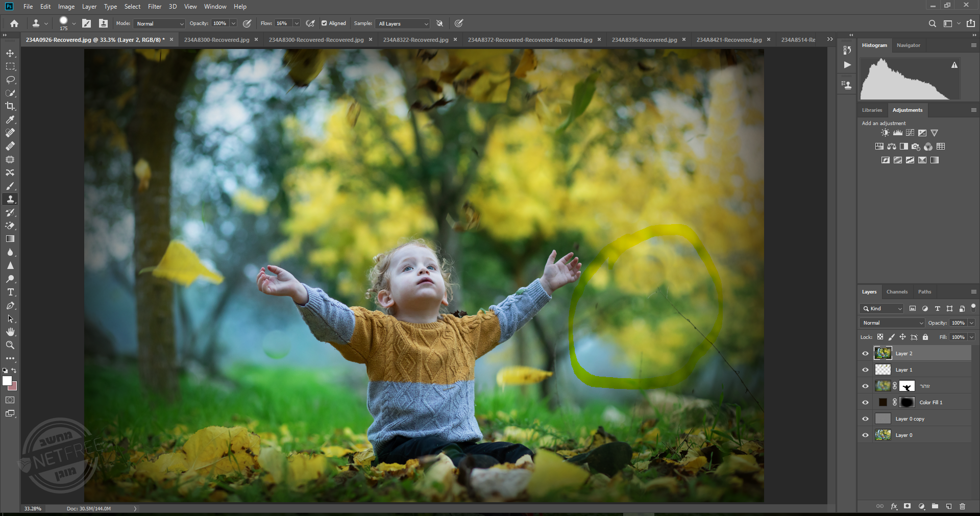Click the options bar Opacity value field

click(219, 23)
